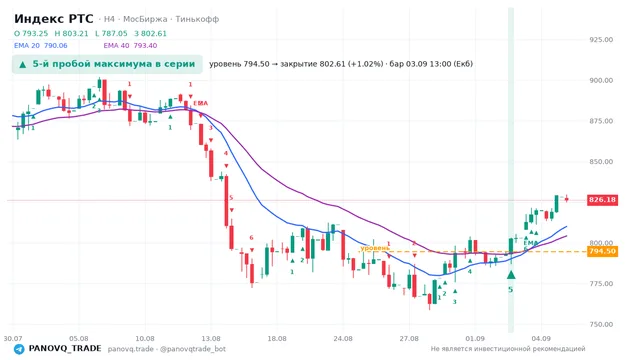Click the 10.08 date axis label

(145, 338)
